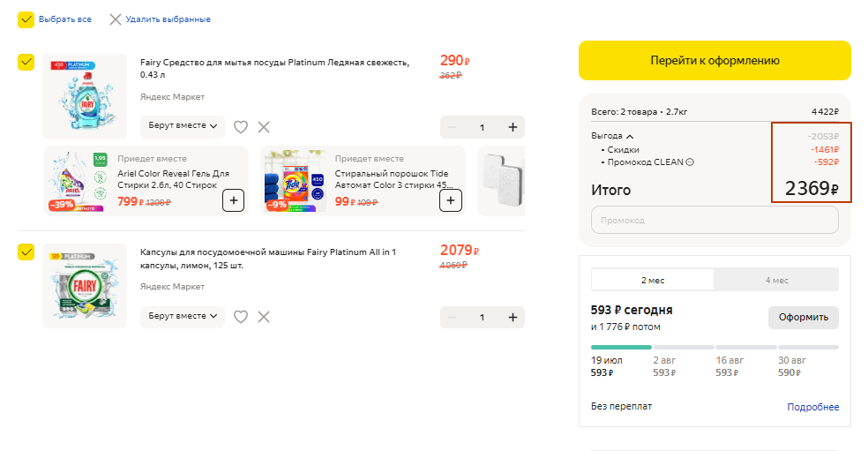Deselect the Fairy Platinum capsules item

[x=26, y=252]
